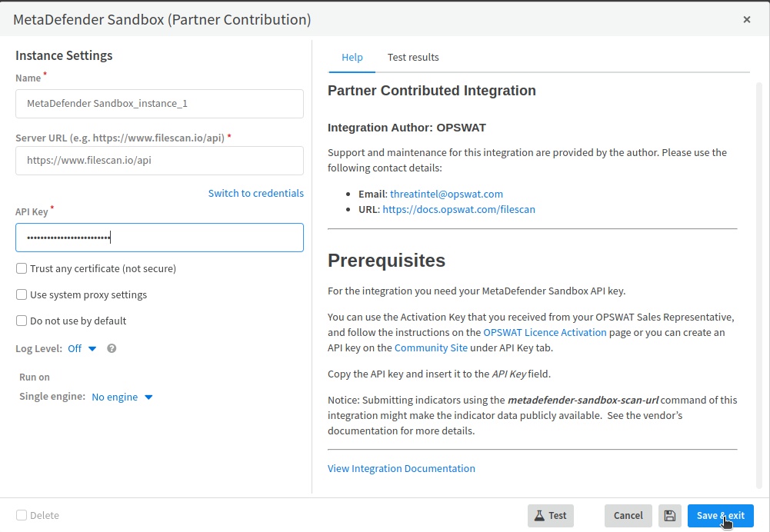Open the threatintel@opswat.com email link

446,194
